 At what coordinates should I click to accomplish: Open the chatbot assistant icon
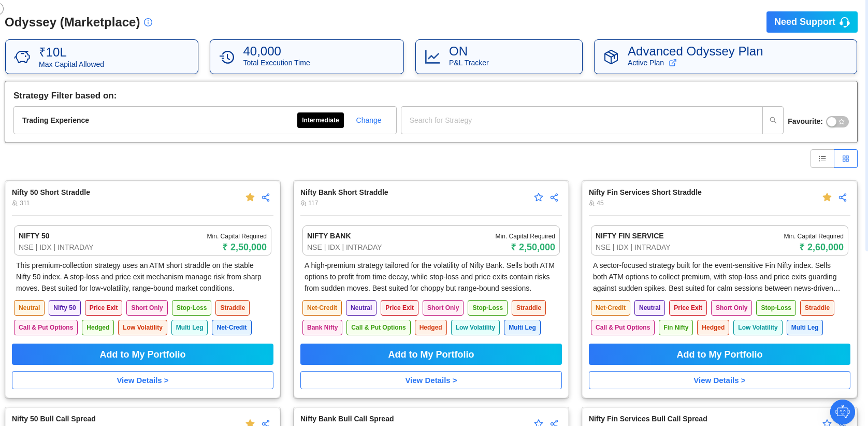coord(843,412)
